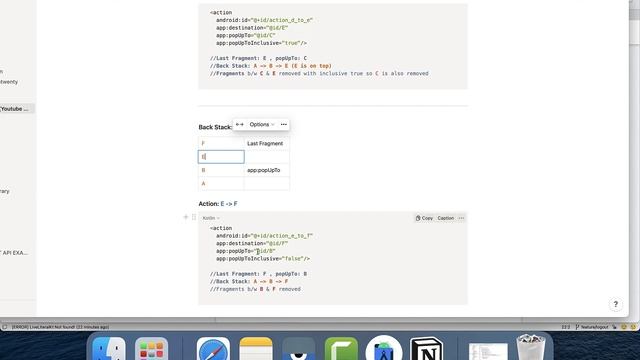Screen dimensions: 640x360
Task: Open the green app icon in the dock
Action: point(341,349)
